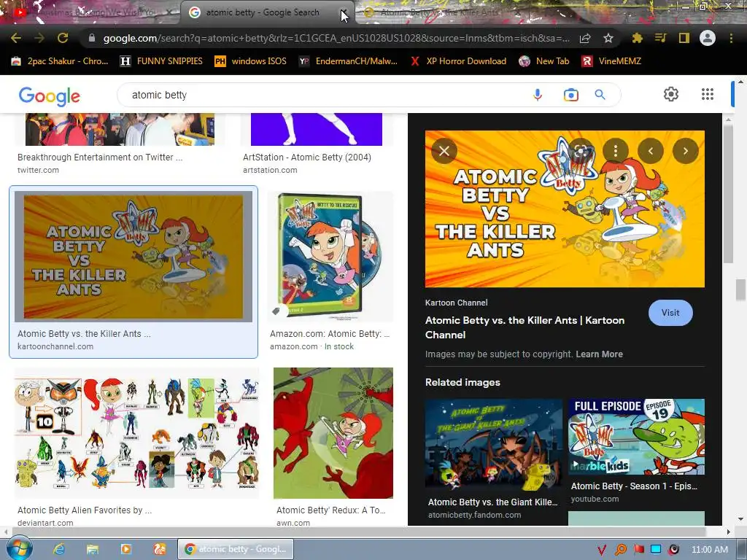Click the kartoonchannel.com source text
The width and height of the screenshot is (747, 560).
pos(55,346)
